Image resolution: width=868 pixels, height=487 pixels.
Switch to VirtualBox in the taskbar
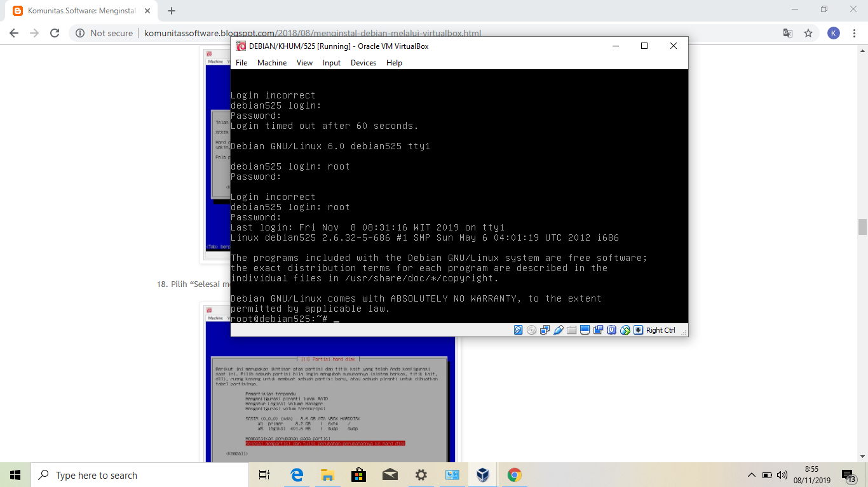tap(483, 475)
